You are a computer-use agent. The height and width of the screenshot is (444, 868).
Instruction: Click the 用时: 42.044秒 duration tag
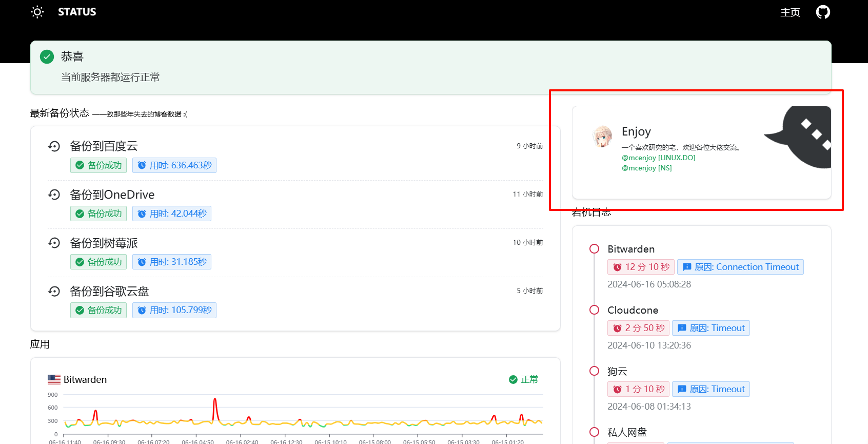pyautogui.click(x=172, y=214)
